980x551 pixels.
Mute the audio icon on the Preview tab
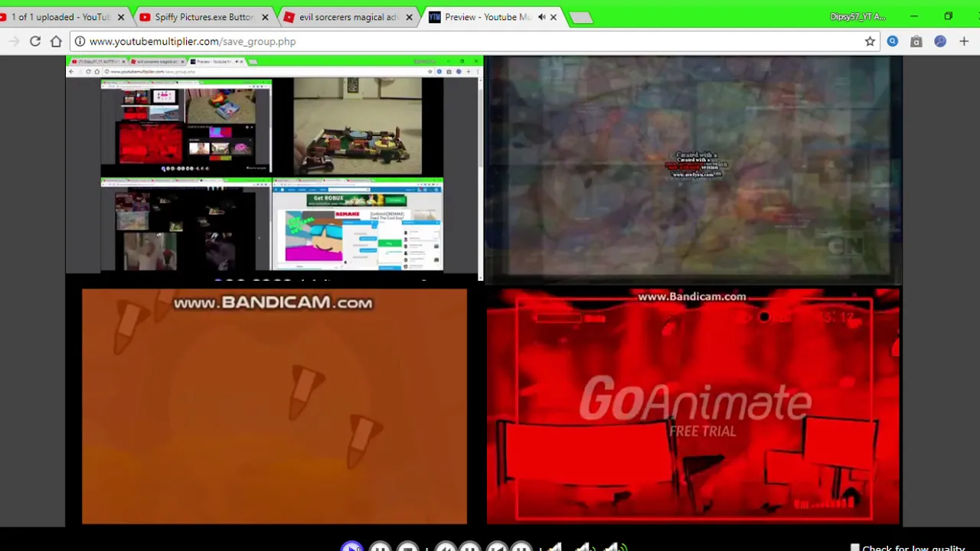pos(541,17)
